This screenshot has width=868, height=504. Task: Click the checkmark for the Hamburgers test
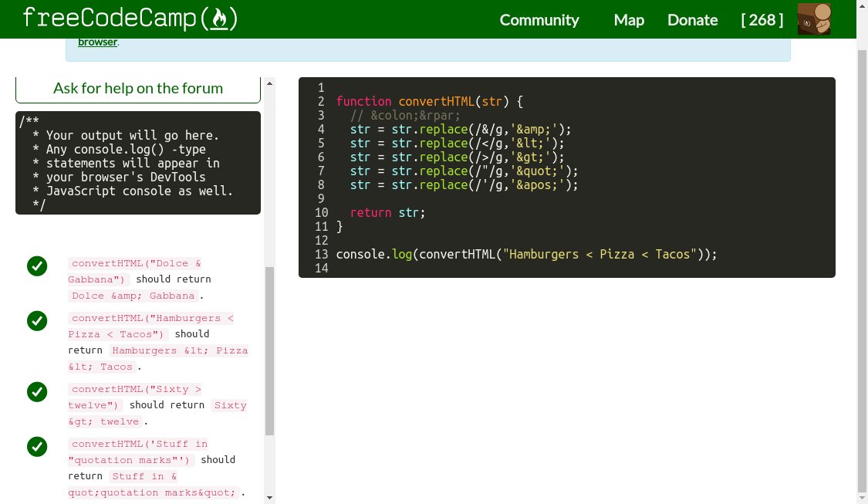(x=37, y=320)
